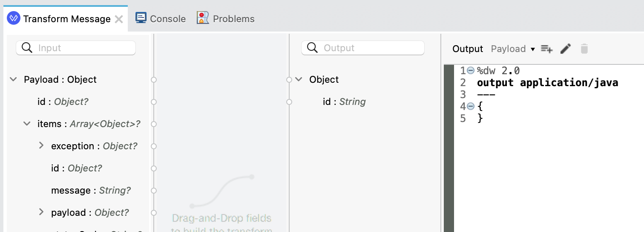Collapse the output Object node
This screenshot has height=232, width=644.
pyautogui.click(x=299, y=79)
